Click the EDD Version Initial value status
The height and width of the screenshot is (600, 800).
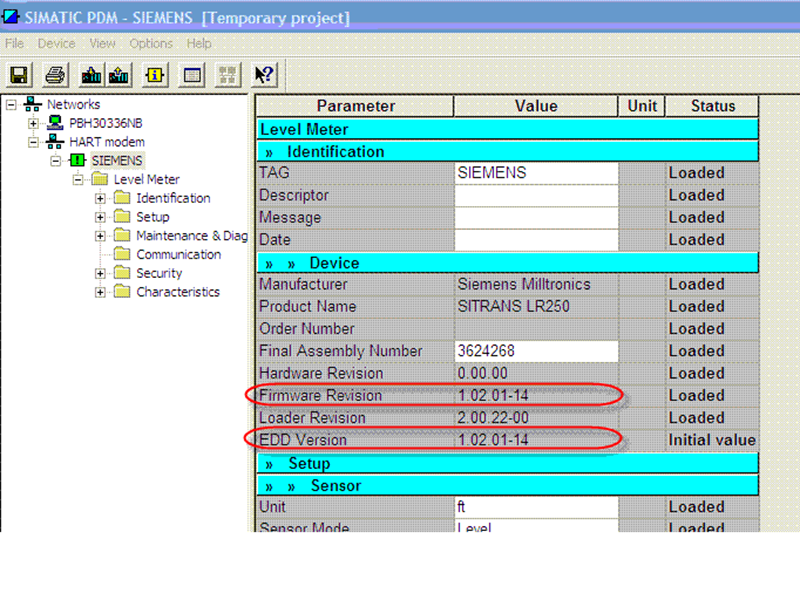click(712, 440)
